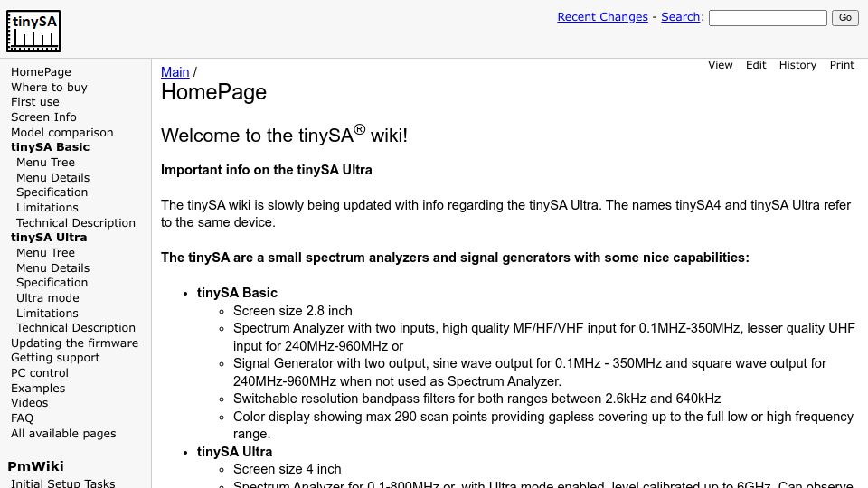The image size is (868, 488).
Task: Open Getting support sidebar link
Action: pyautogui.click(x=55, y=358)
